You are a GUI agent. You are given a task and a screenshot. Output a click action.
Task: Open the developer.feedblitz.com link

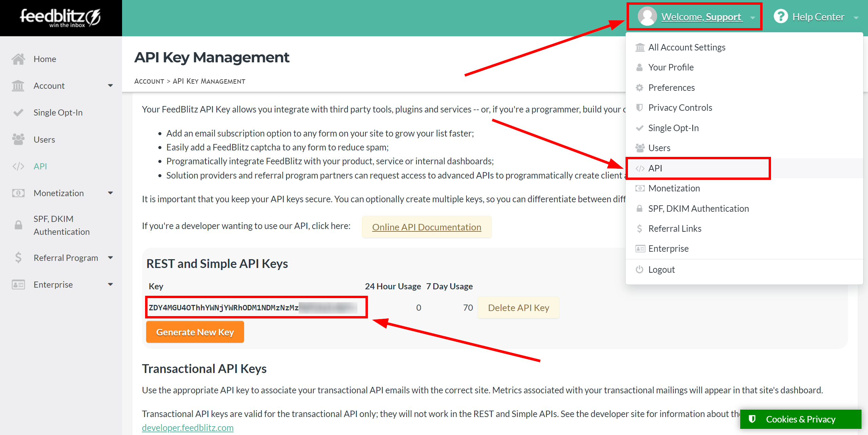[x=188, y=428]
